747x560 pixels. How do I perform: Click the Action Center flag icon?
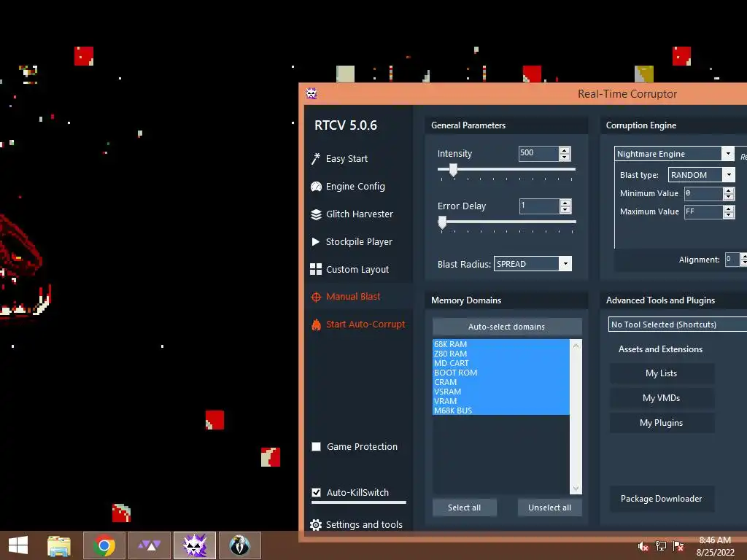(x=678, y=546)
